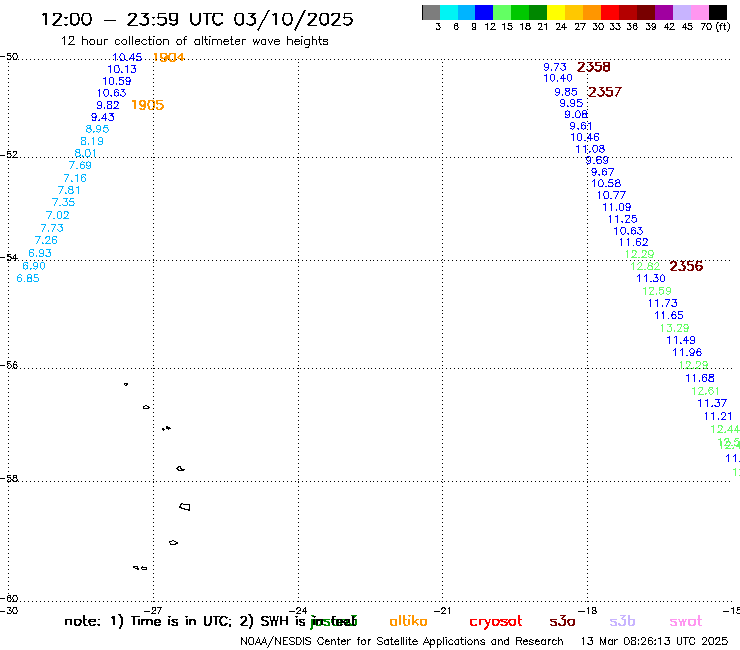Click the wave height value 8.01
Viewport: 740px width, 650px height.
[x=85, y=153]
